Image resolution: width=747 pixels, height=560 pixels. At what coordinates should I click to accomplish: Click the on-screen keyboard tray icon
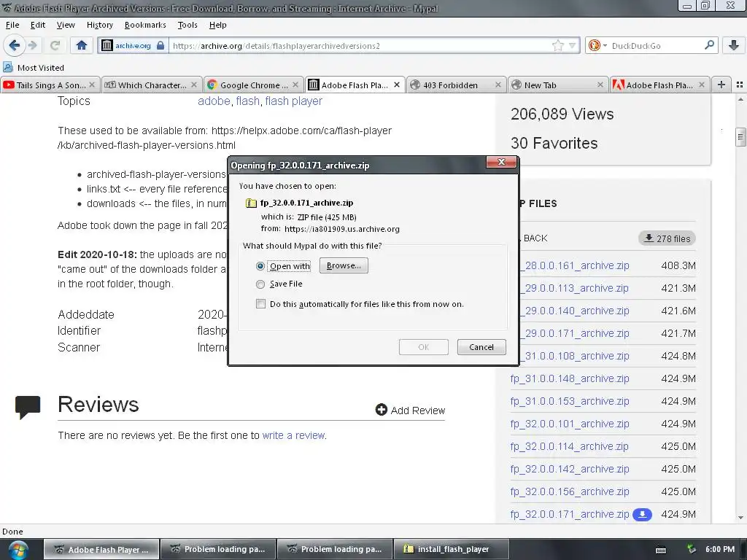pyautogui.click(x=661, y=550)
